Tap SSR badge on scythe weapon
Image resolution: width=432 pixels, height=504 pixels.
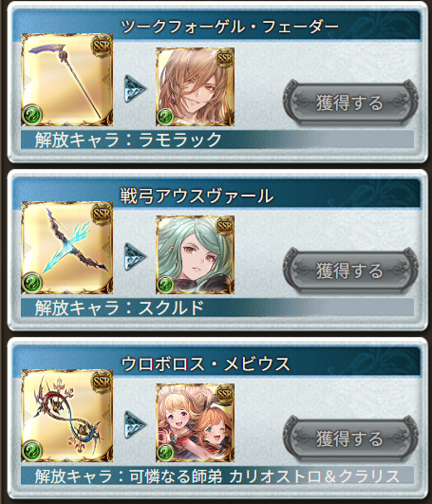[x=102, y=46]
